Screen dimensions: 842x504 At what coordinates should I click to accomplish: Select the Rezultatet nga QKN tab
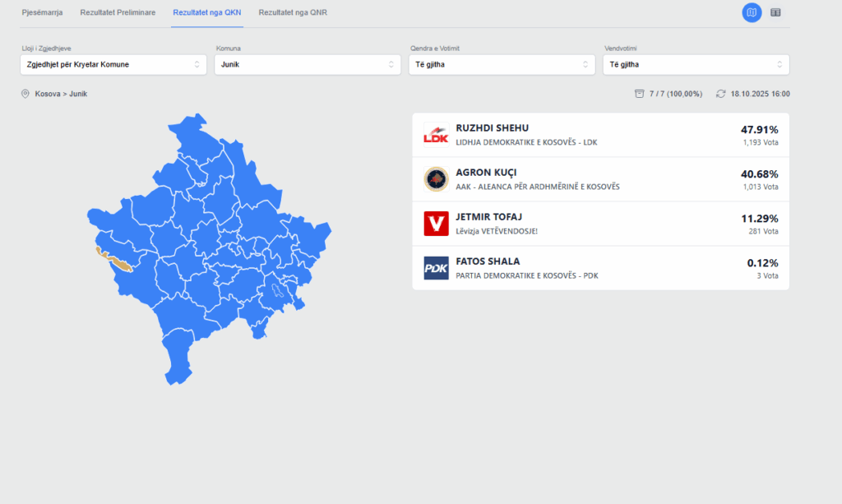point(207,13)
